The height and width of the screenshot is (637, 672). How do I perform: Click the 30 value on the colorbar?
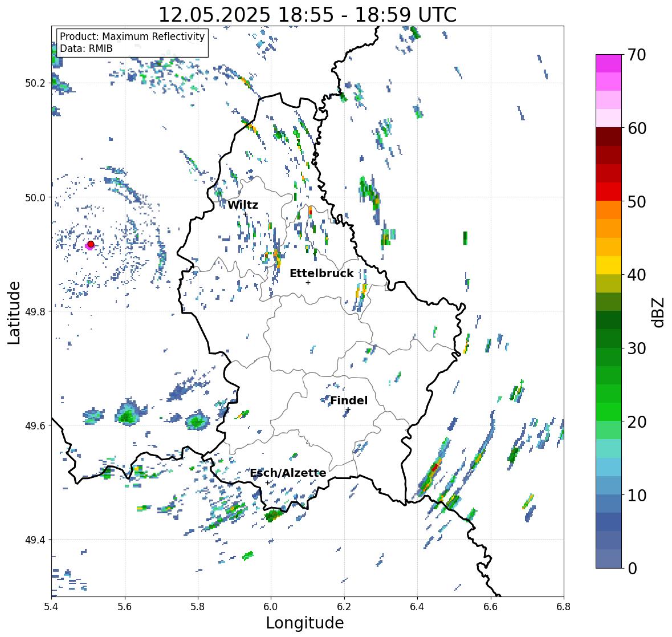click(637, 348)
